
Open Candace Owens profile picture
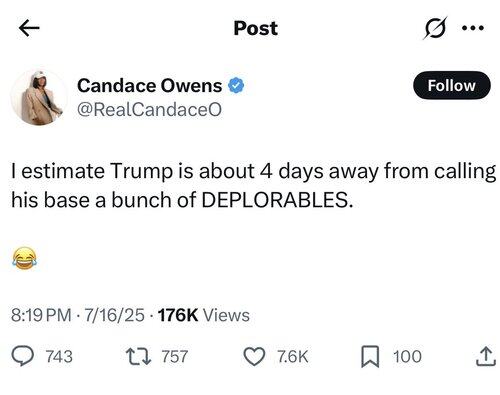click(39, 98)
